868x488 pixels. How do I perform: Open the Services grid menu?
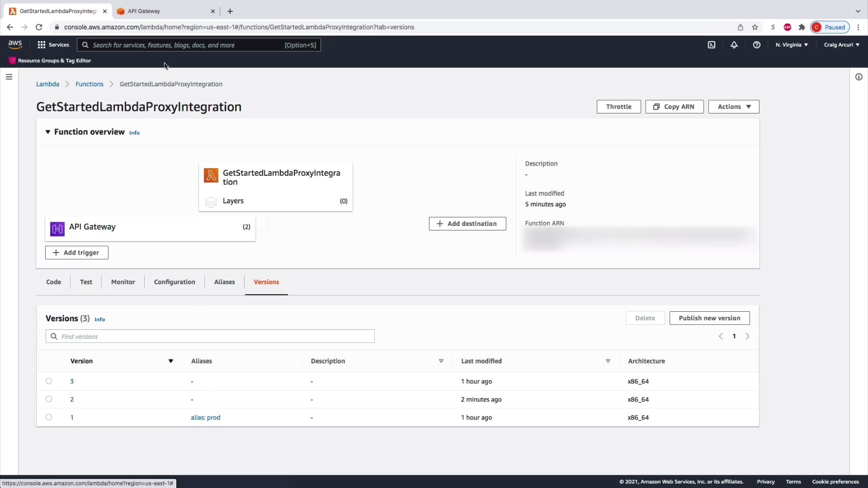pyautogui.click(x=53, y=45)
